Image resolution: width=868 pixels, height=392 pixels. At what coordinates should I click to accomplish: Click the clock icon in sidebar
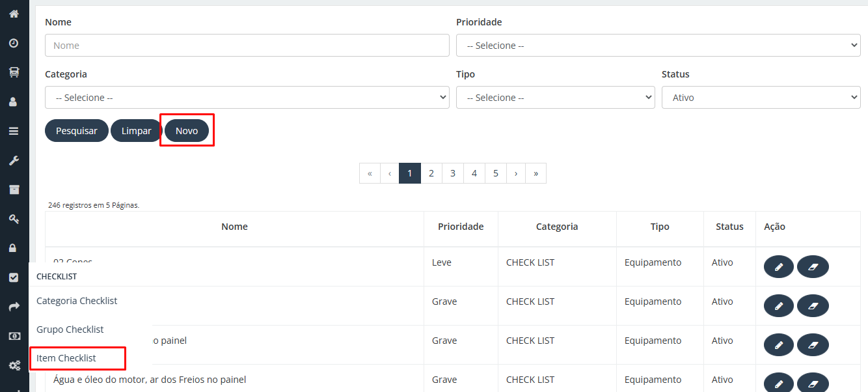click(14, 43)
